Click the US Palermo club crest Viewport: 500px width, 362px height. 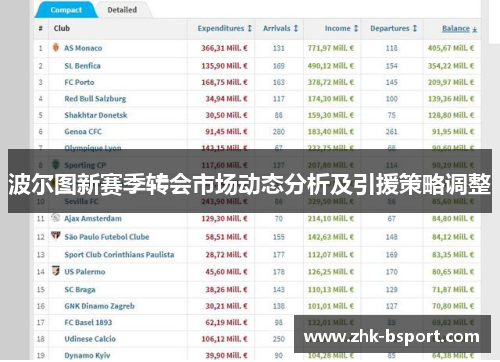point(56,270)
